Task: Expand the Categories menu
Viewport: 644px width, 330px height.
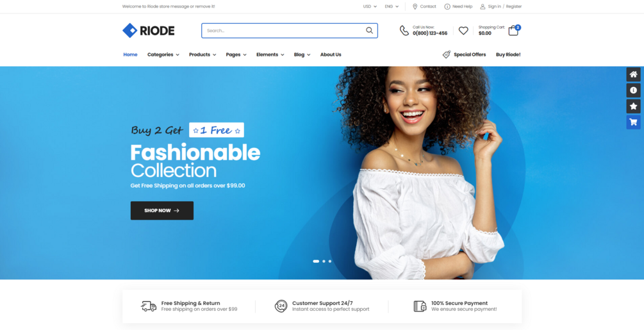Action: coord(163,54)
